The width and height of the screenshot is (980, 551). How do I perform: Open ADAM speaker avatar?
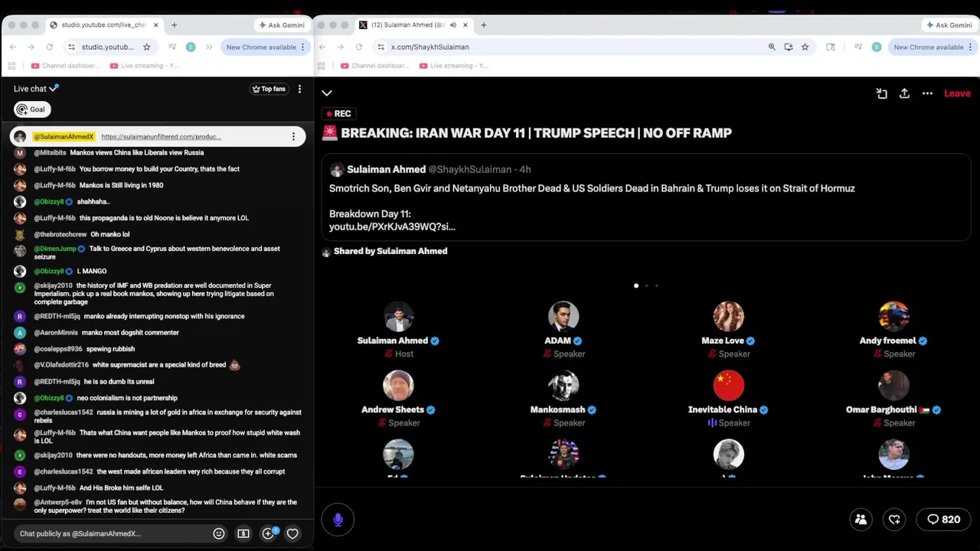tap(563, 317)
